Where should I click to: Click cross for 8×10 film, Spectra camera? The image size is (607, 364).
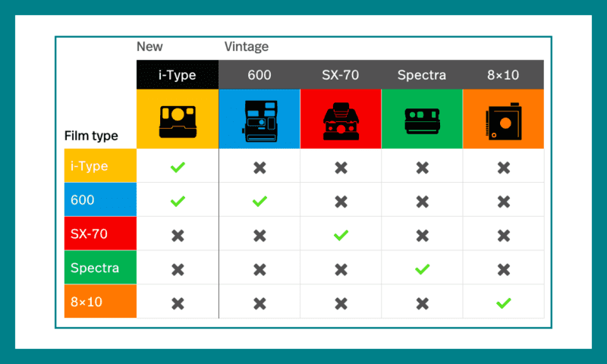423,303
